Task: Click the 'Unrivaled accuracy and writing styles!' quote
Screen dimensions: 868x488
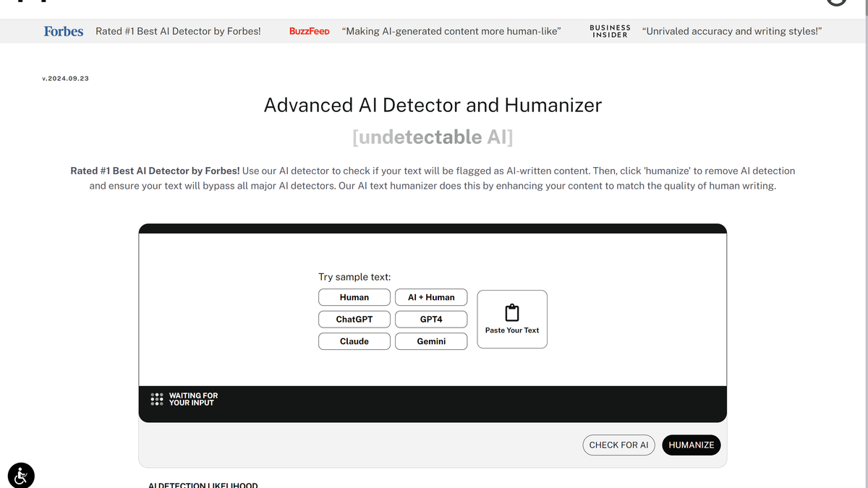Action: (x=732, y=31)
